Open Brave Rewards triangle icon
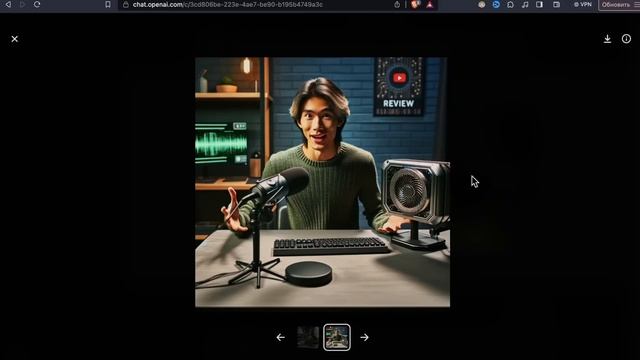The width and height of the screenshot is (640, 360). pyautogui.click(x=429, y=4)
